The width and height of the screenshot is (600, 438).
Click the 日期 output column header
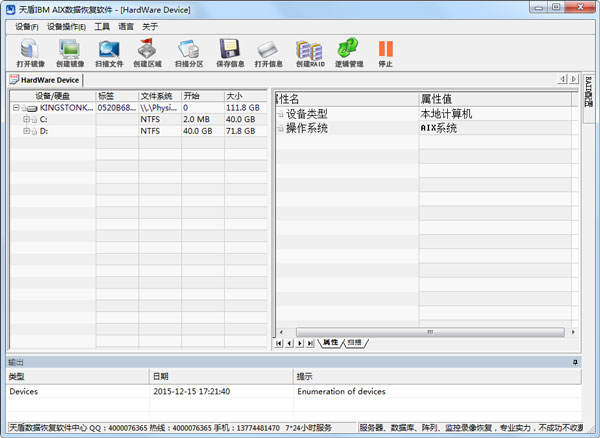[221, 376]
